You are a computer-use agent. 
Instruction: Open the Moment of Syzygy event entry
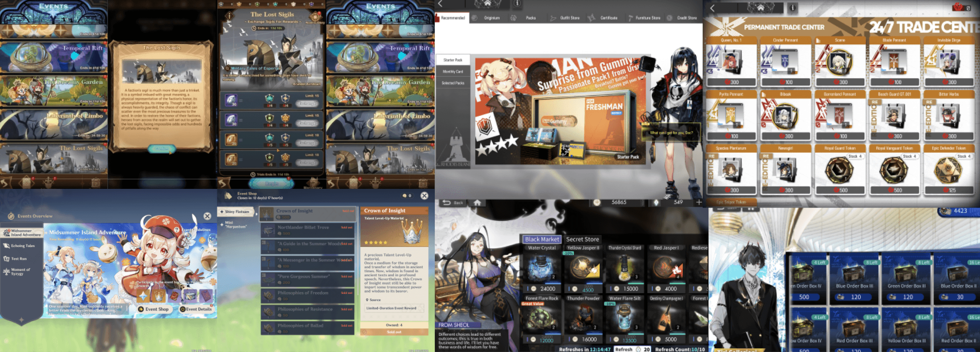(x=22, y=271)
